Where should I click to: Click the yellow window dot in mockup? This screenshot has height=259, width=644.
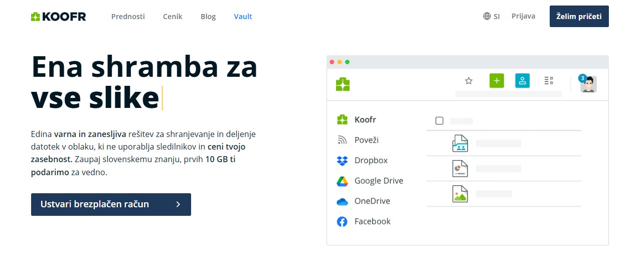340,62
